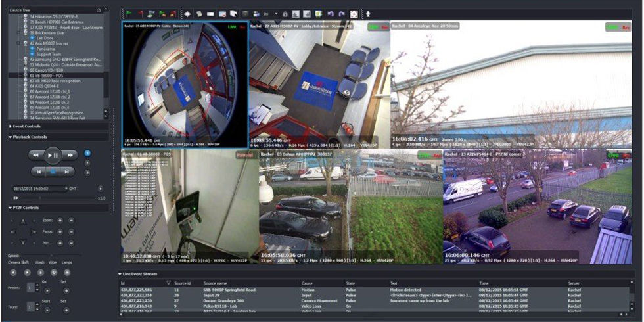Pan camera left with PTZ arrow

(13, 232)
